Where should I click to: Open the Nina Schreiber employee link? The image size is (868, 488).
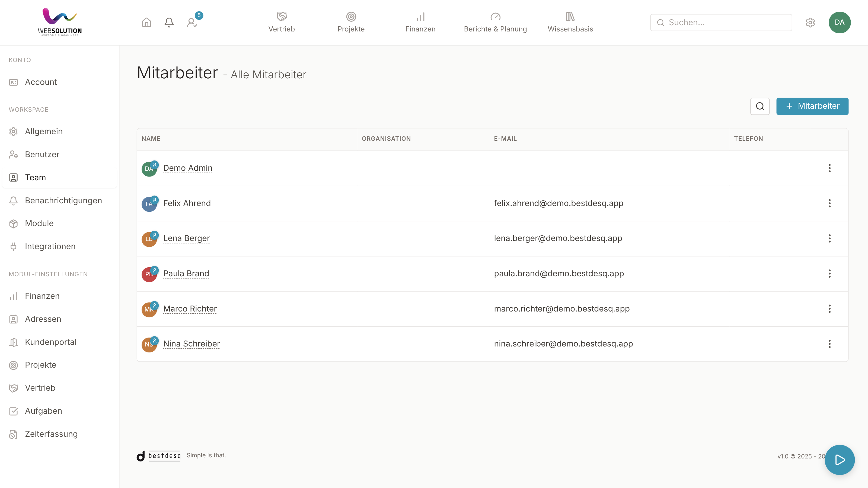pos(192,344)
